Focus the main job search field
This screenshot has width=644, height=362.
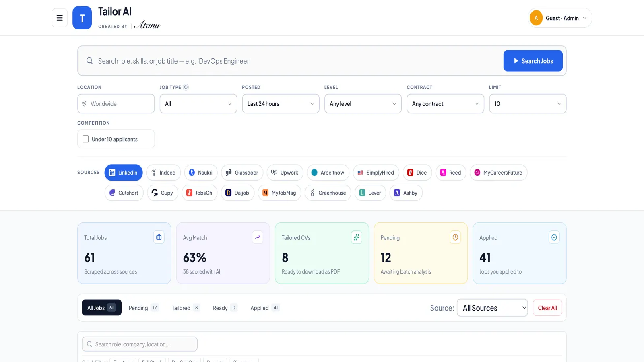click(290, 61)
